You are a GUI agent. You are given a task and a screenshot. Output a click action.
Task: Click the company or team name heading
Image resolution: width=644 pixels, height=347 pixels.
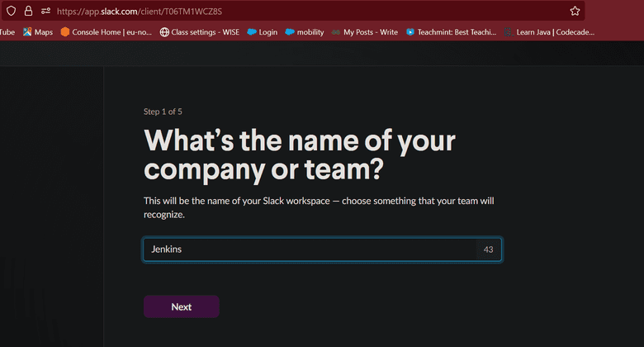pyautogui.click(x=299, y=155)
